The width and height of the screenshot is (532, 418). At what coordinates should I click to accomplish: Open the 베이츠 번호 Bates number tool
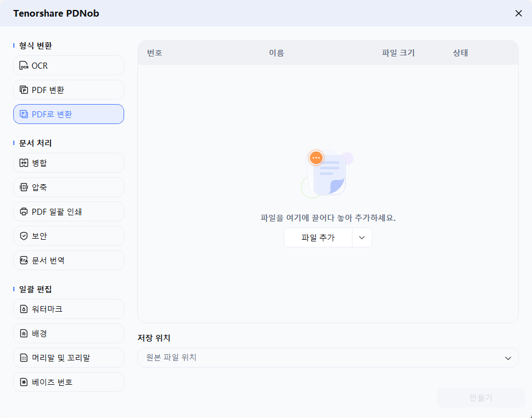pyautogui.click(x=69, y=382)
